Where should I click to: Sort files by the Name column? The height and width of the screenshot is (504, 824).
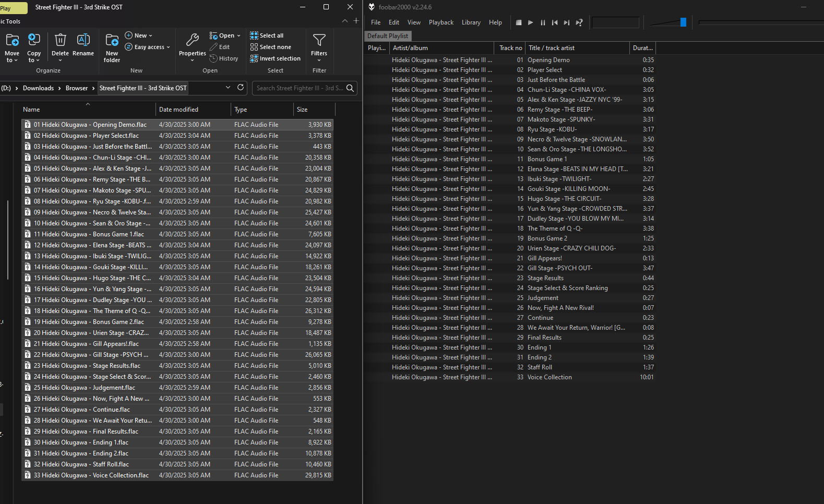point(88,110)
